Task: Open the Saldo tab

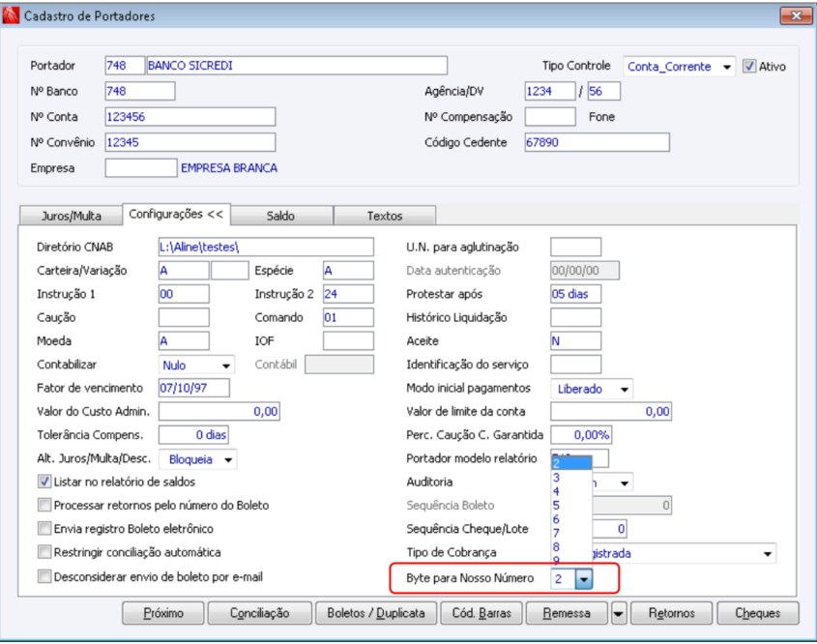Action: pyautogui.click(x=280, y=216)
